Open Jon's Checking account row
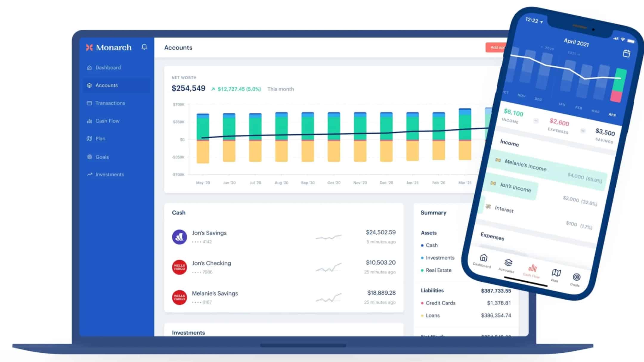The image size is (644, 362). (x=284, y=267)
